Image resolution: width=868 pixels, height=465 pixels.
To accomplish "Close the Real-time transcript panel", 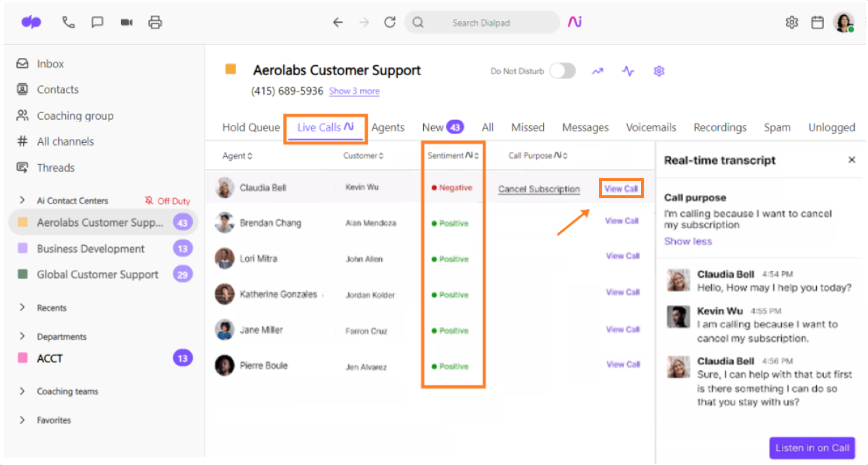I will pyautogui.click(x=852, y=160).
